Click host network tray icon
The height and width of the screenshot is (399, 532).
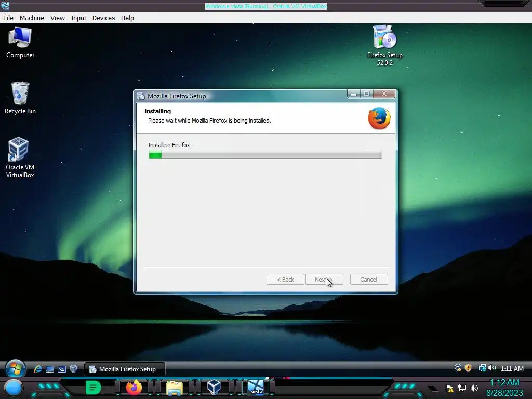(x=462, y=388)
